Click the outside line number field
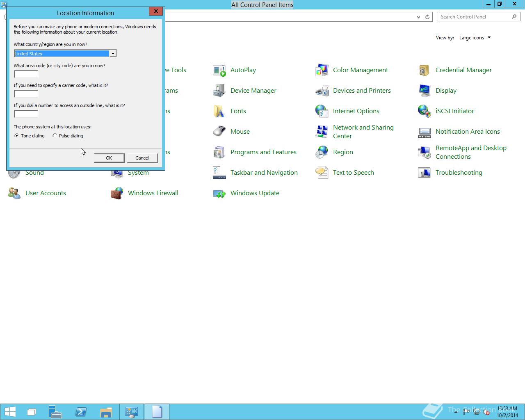The image size is (525, 420). tap(26, 114)
